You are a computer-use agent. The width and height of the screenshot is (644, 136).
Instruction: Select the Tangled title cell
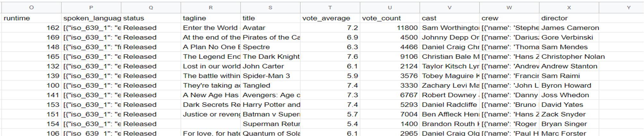[270, 85]
